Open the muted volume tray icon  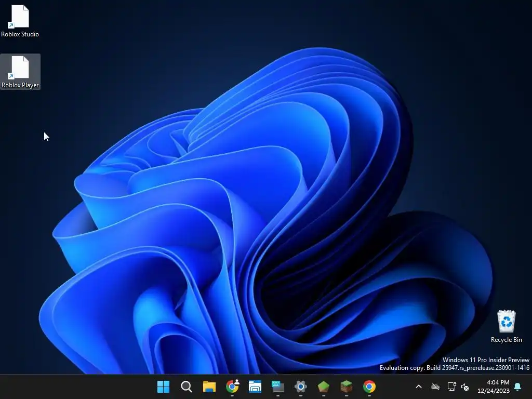(x=465, y=387)
